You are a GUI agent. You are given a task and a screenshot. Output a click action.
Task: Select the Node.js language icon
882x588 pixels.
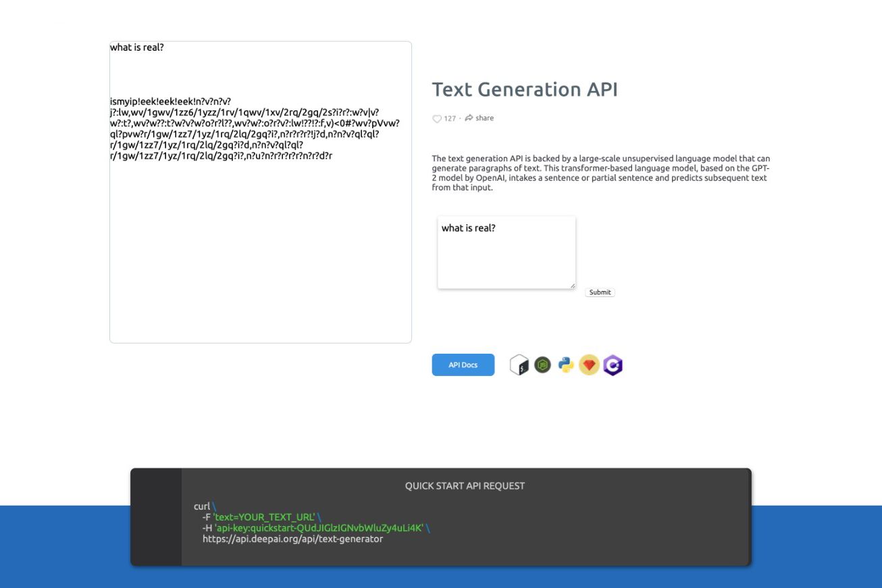542,365
